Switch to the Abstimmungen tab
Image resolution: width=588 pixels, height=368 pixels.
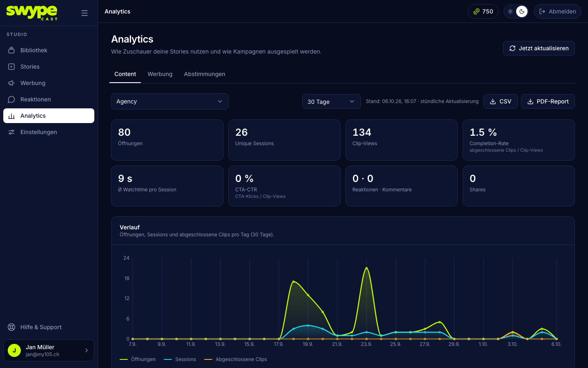coord(205,74)
